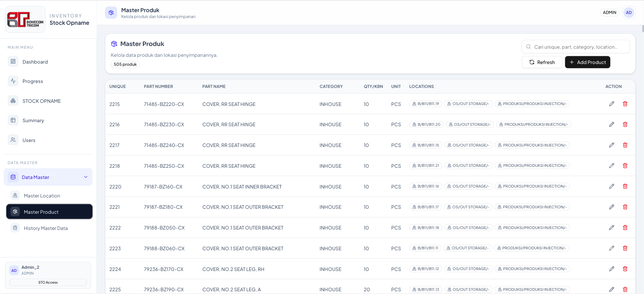Click the Summary icon in sidebar
Screen dimensions: 644x294
pos(13,120)
